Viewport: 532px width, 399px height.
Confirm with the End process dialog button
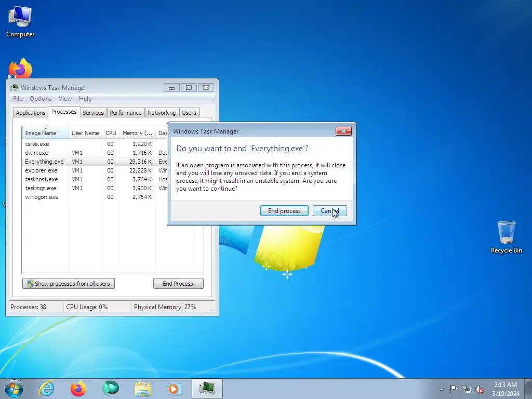click(284, 211)
